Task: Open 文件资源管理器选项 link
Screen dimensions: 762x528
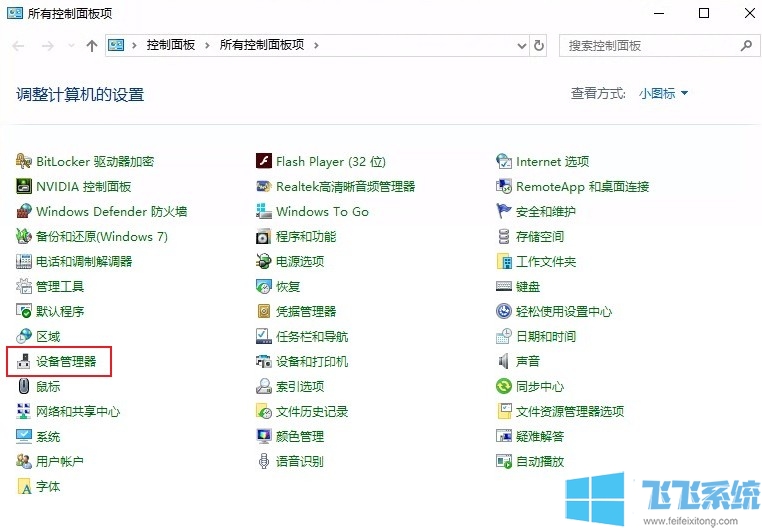Action: [570, 412]
